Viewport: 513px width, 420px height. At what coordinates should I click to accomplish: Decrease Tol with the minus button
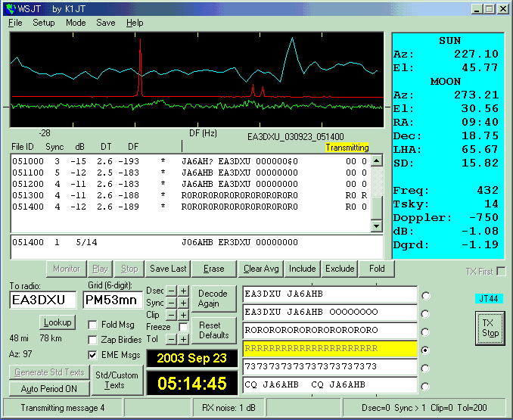click(172, 339)
